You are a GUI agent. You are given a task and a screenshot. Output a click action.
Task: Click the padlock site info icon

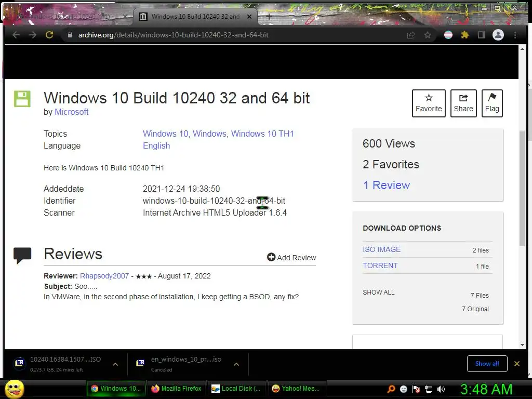coord(70,35)
